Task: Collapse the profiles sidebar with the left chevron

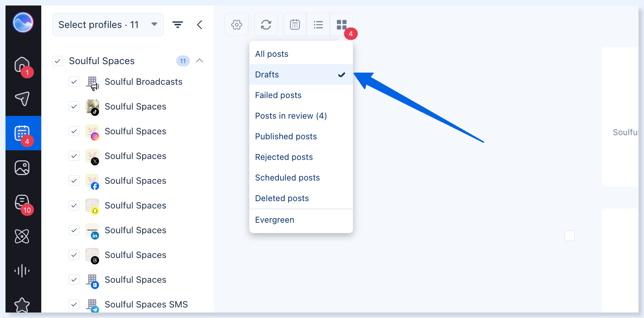Action: (200, 25)
